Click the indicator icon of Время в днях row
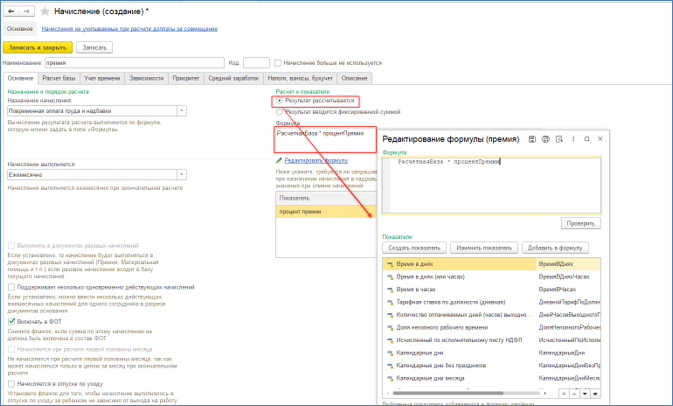This screenshot has height=406, width=673. (x=390, y=264)
